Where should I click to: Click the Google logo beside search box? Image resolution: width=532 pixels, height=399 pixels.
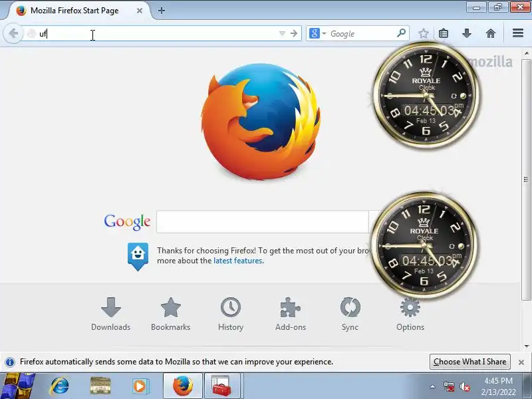[x=127, y=222]
